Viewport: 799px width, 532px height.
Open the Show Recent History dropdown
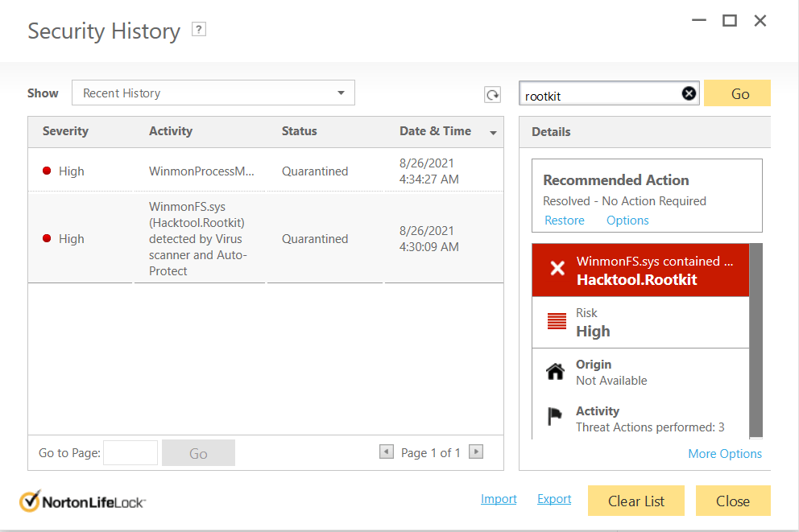pos(213,93)
